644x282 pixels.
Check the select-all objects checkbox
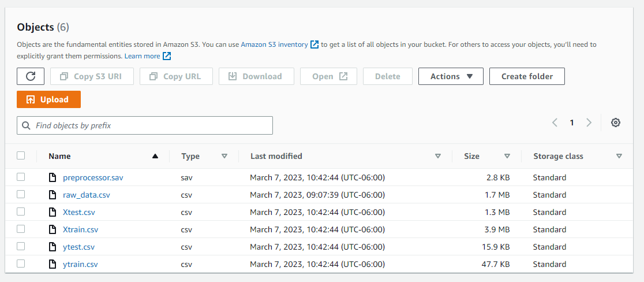(x=21, y=155)
